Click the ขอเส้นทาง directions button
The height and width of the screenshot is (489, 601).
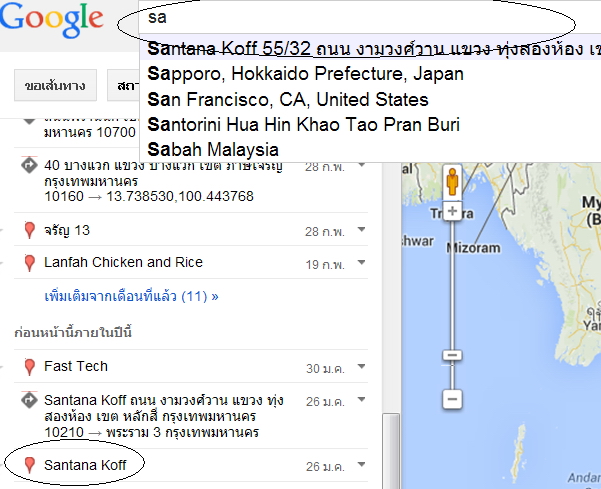pyautogui.click(x=55, y=85)
